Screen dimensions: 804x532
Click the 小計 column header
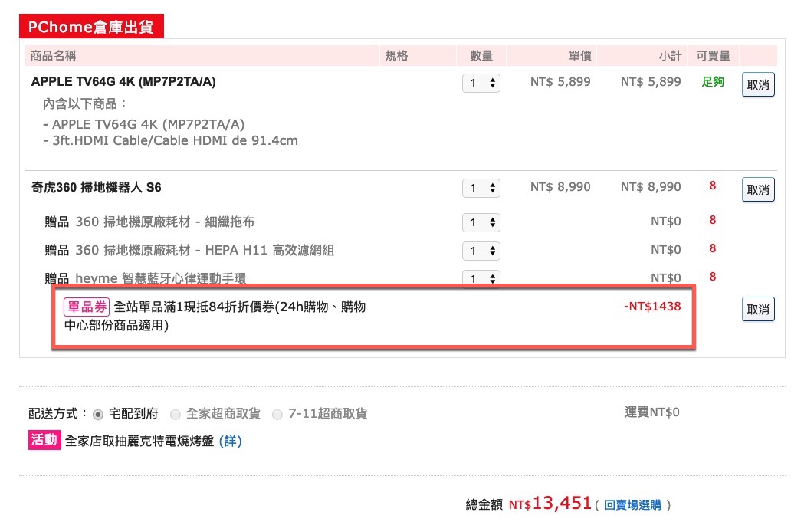tap(670, 56)
